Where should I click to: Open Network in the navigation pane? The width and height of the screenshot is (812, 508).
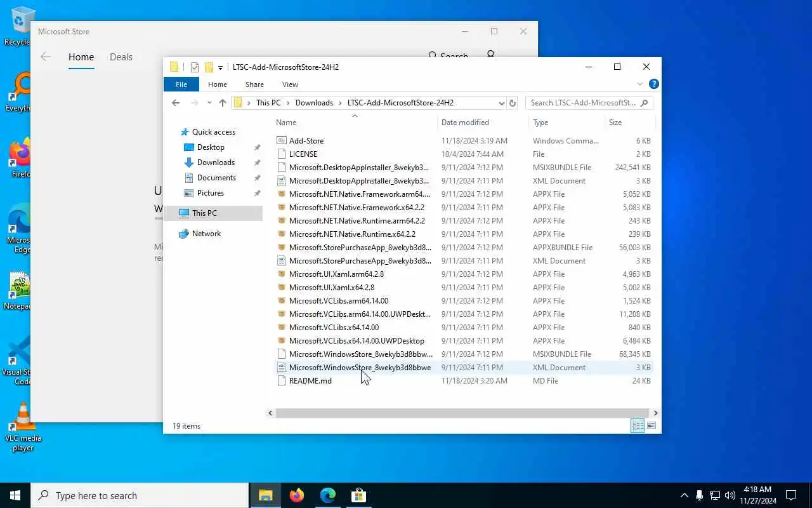click(206, 234)
